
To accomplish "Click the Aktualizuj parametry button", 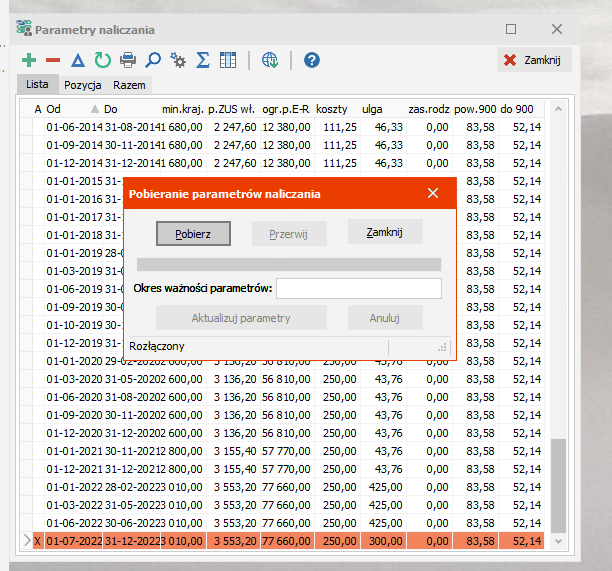I will click(x=241, y=318).
